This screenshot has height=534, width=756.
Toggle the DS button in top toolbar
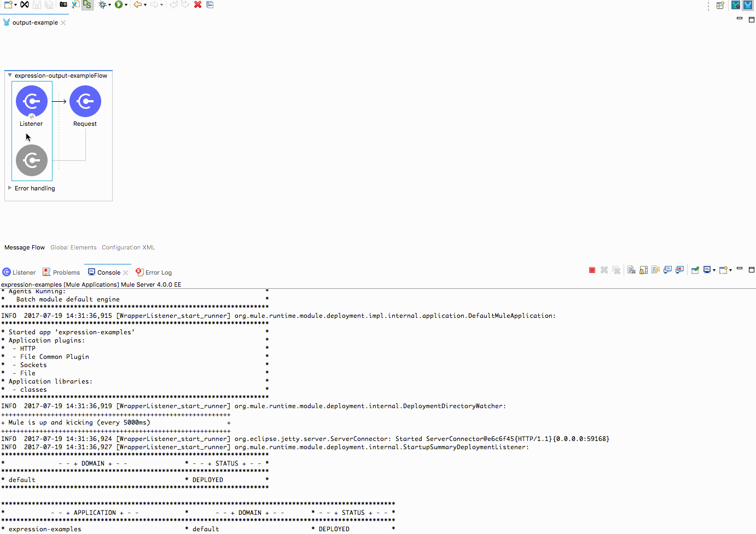[x=87, y=5]
